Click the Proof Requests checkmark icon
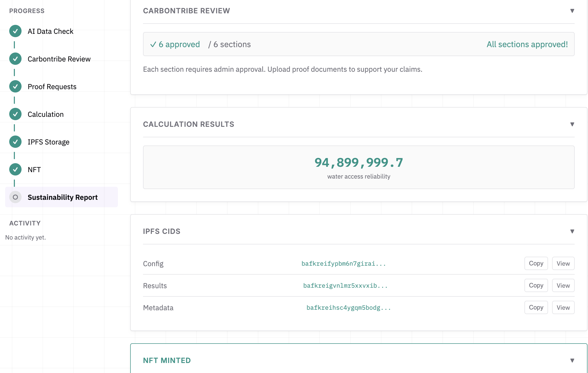This screenshot has height=373, width=588. 15,87
